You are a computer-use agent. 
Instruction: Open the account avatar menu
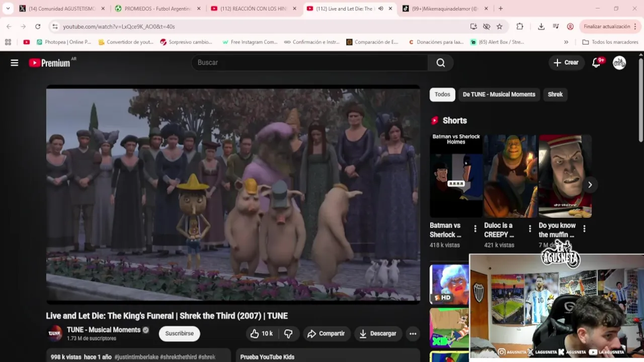tap(619, 63)
